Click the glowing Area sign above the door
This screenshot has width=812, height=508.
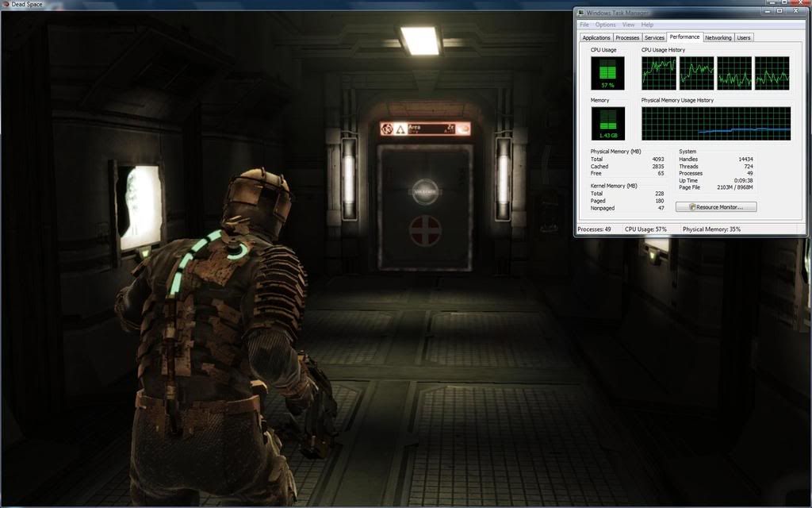(x=425, y=129)
